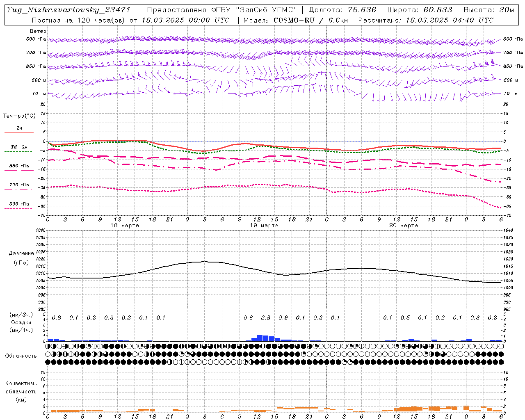Click the station title Yug_Nizhnevartovsky_23471
Image resolution: width=525 pixels, height=420 pixels.
point(68,10)
